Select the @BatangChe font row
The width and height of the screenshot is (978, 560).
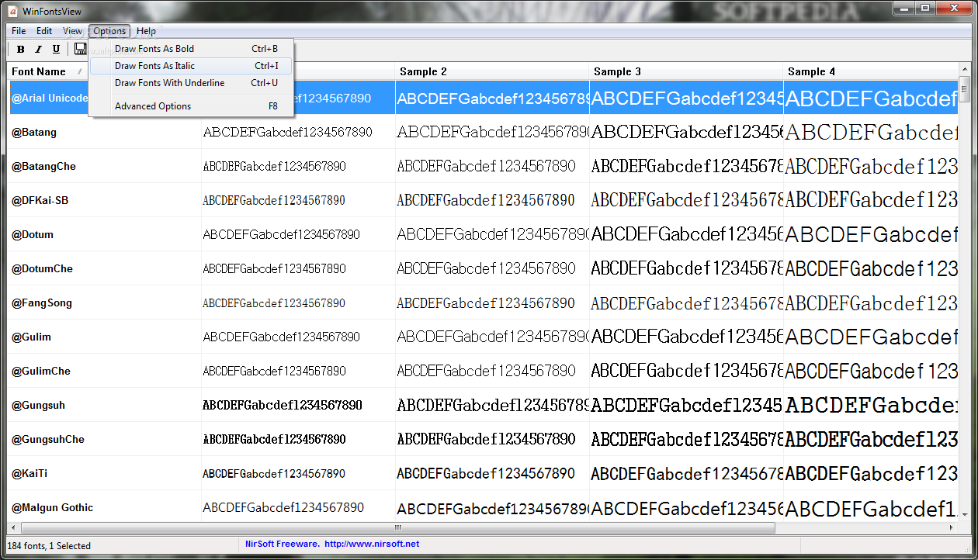[484, 166]
